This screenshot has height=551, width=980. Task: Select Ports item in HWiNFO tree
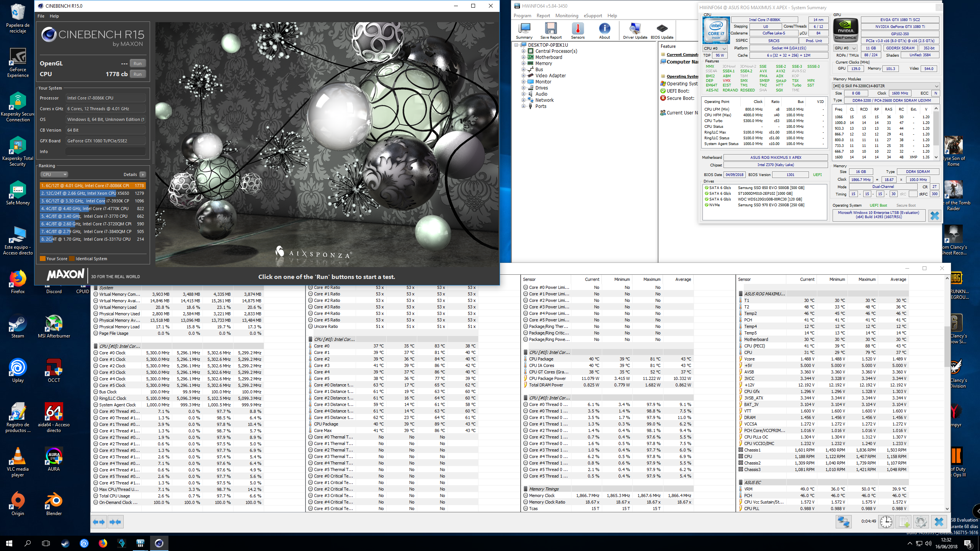click(541, 106)
